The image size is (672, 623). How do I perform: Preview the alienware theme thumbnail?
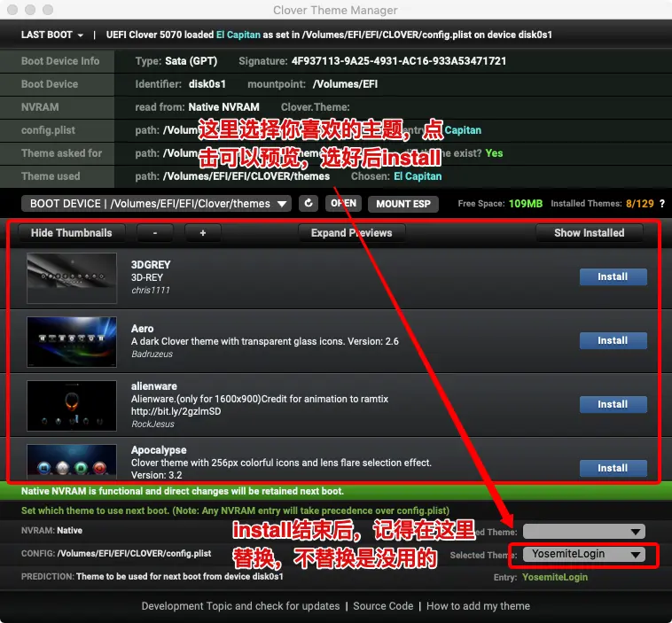72,405
